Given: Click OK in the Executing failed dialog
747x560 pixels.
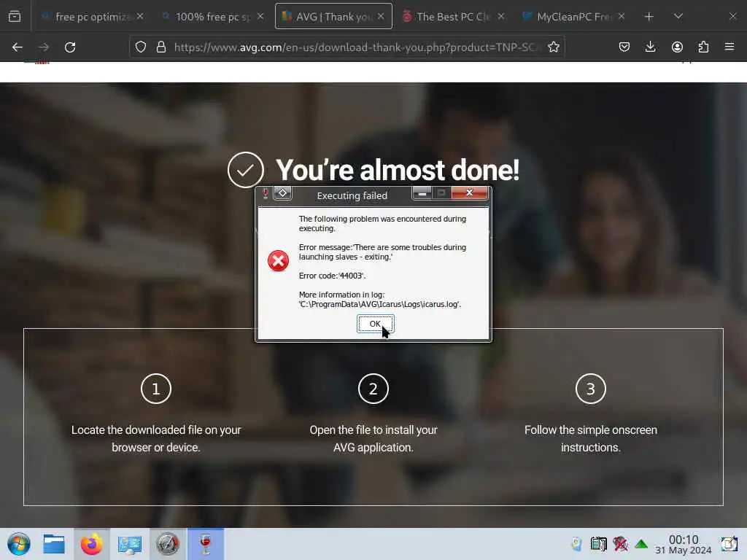Looking at the screenshot, I should [375, 324].
